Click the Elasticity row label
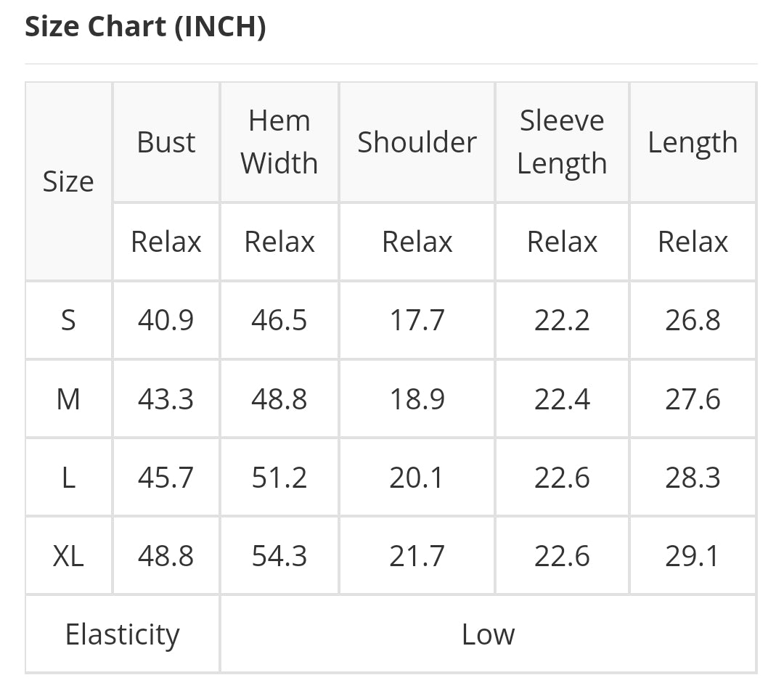Screen dimensions: 784x691 pyautogui.click(x=122, y=634)
